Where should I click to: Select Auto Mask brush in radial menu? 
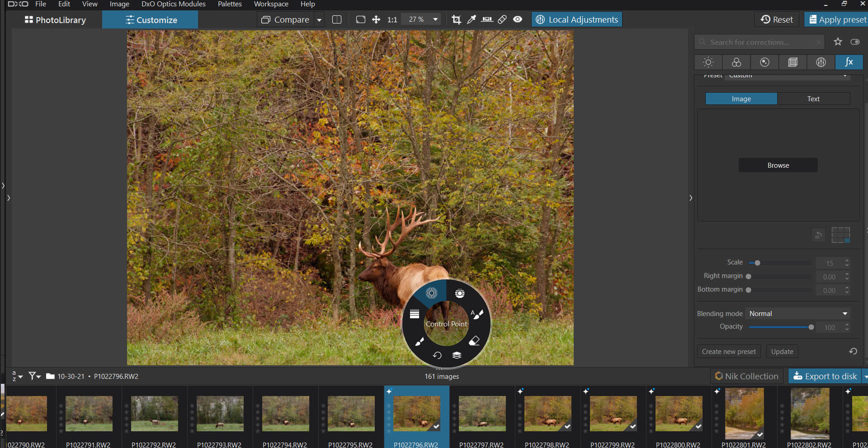tap(477, 314)
